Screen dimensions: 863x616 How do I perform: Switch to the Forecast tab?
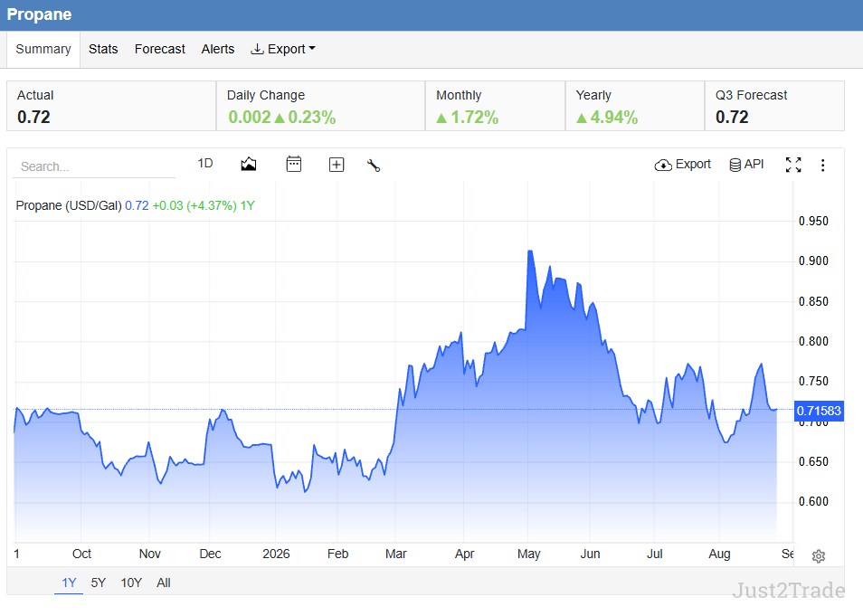pyautogui.click(x=159, y=49)
